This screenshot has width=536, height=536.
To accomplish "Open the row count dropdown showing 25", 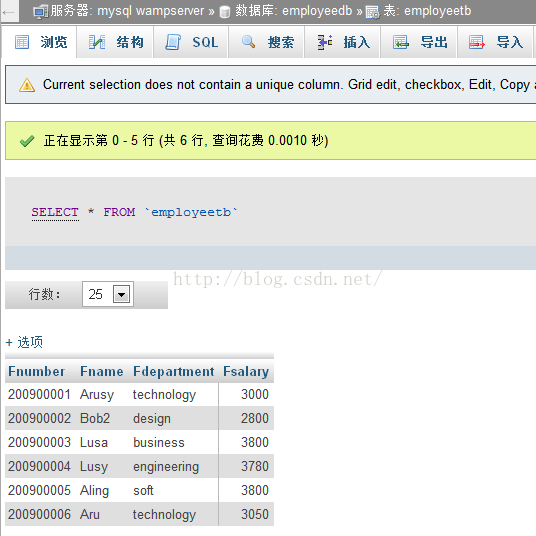I will pos(108,294).
